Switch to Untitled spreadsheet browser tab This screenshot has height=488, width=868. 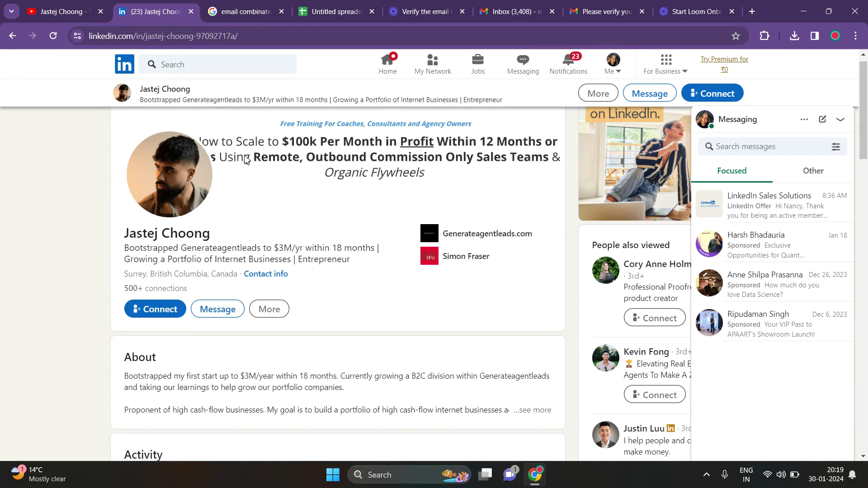tap(336, 11)
